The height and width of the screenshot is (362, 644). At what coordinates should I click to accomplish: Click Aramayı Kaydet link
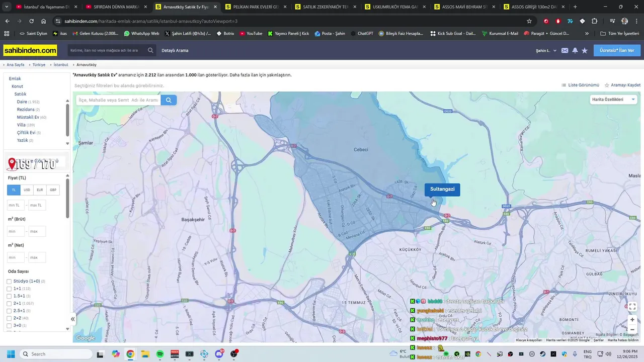(x=622, y=85)
